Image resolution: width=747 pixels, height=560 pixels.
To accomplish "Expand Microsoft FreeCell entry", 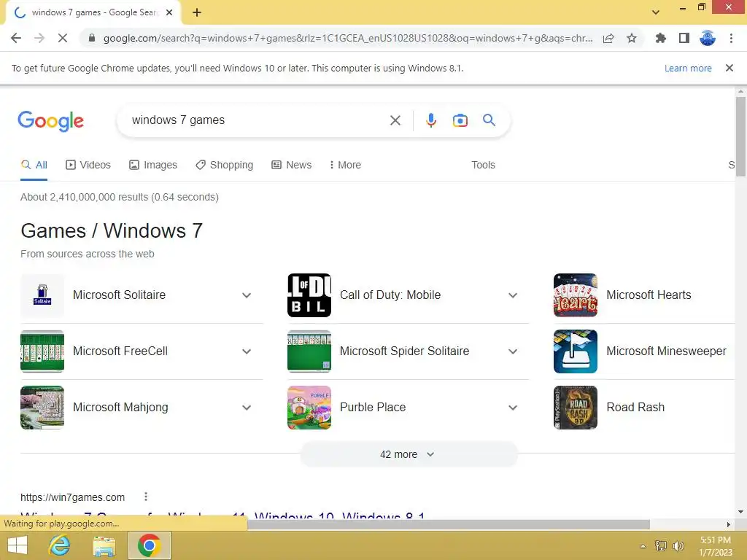I will pyautogui.click(x=247, y=351).
